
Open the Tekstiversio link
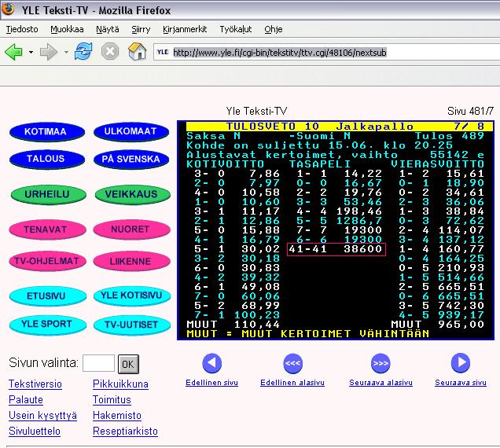pyautogui.click(x=35, y=384)
